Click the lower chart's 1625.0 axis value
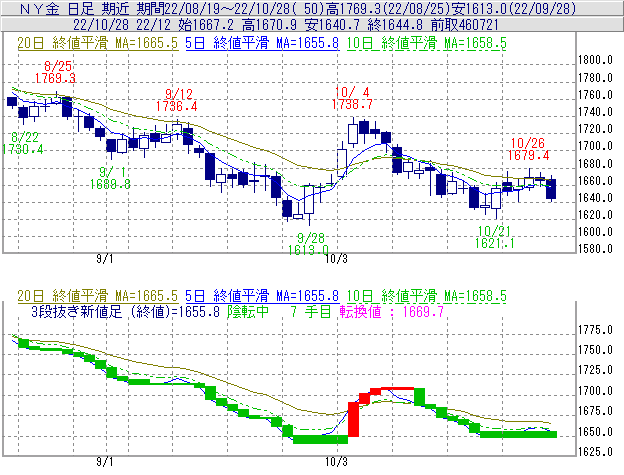624x475 pixels. point(595,452)
